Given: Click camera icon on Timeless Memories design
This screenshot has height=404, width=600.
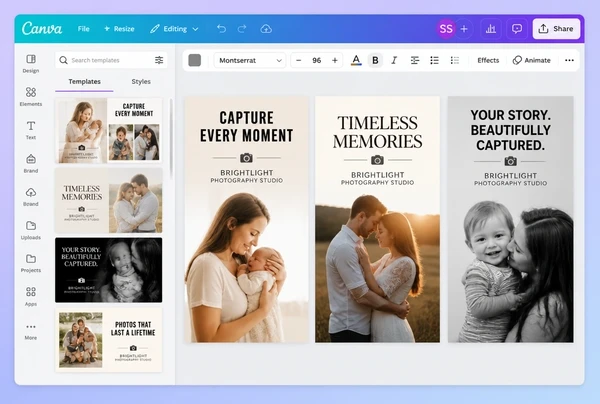Looking at the screenshot, I should pyautogui.click(x=377, y=160).
